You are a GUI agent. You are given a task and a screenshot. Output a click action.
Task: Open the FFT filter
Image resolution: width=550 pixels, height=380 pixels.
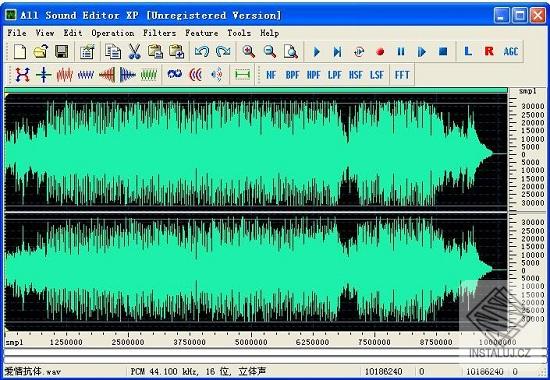click(402, 75)
